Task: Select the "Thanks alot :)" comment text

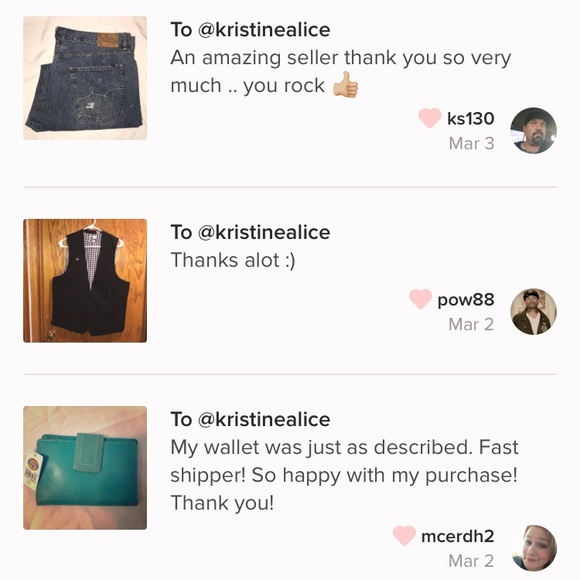Action: pos(233,260)
